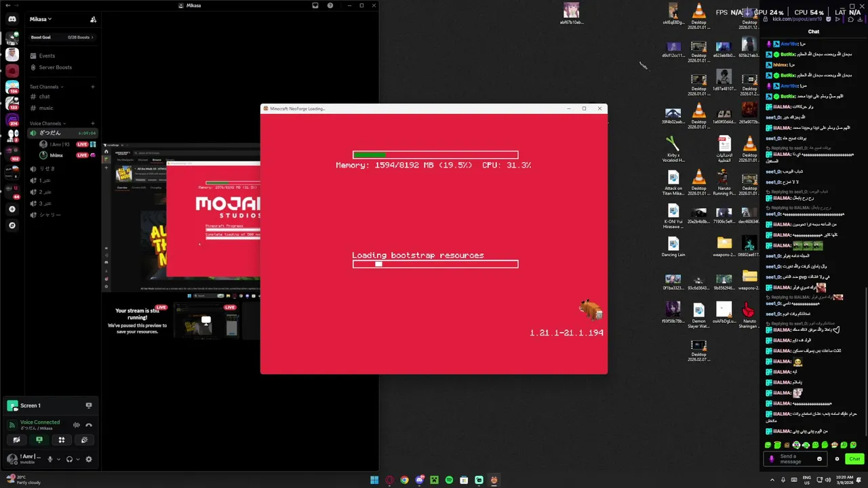Viewport: 868px width, 488px height.
Task: Open the chat text channel
Action: click(44, 96)
